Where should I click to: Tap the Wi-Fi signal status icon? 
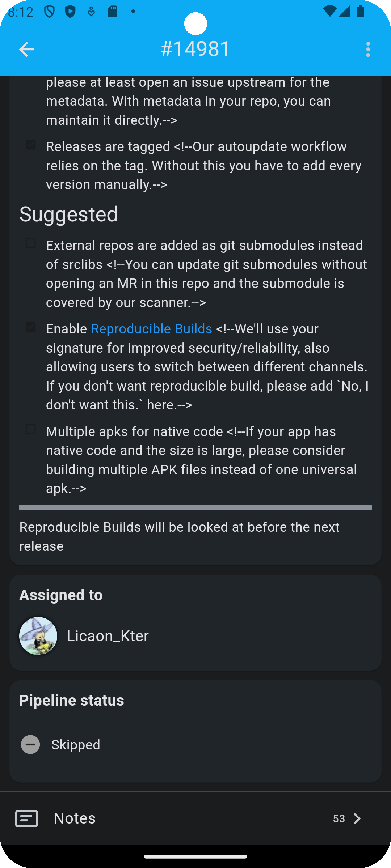tap(329, 11)
